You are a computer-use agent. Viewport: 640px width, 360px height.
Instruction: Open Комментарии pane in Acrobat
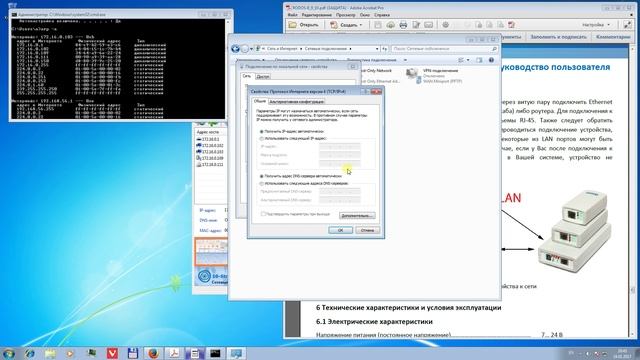[x=613, y=37]
